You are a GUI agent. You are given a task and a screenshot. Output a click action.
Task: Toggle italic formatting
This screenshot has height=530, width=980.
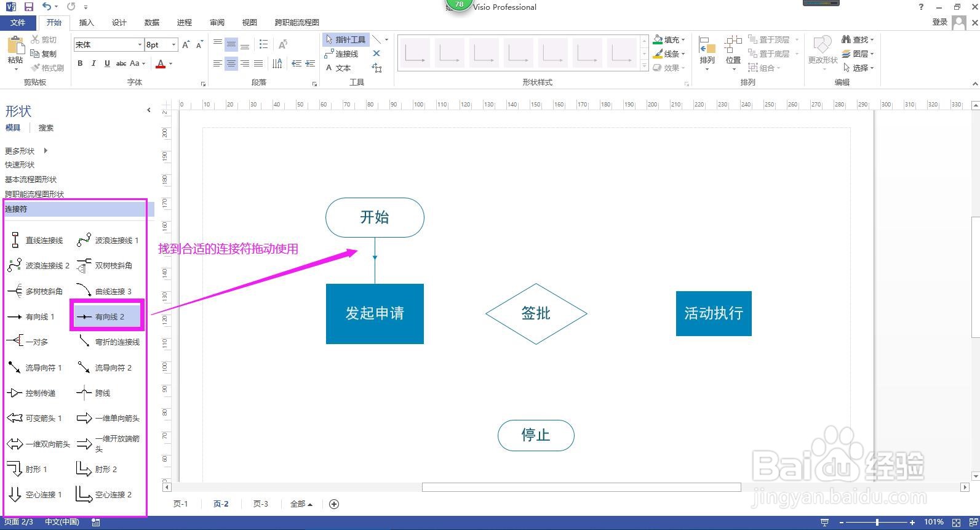point(94,63)
